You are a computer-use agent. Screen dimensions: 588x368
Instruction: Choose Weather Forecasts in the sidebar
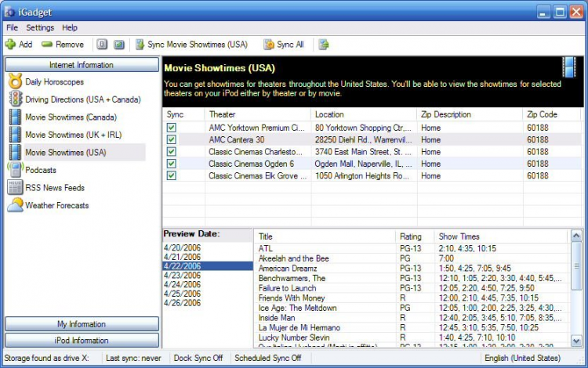56,206
